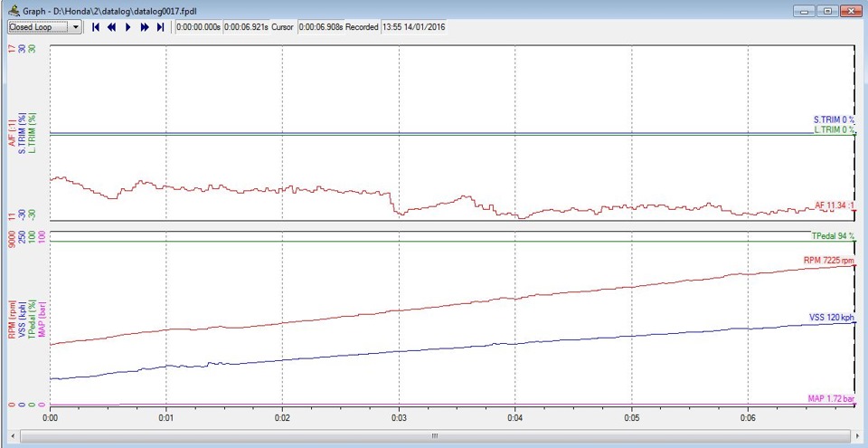The width and height of the screenshot is (868, 448).
Task: Click the RPM [rpm] axis label
Action: coord(11,319)
